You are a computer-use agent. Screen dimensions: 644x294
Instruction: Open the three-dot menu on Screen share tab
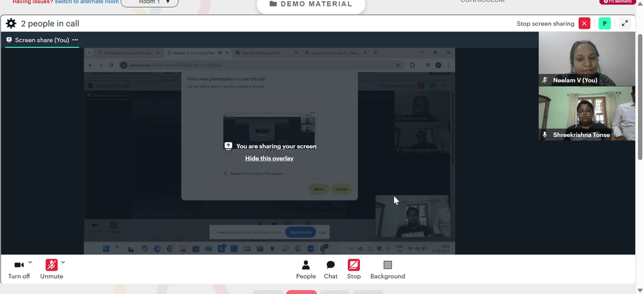pos(75,40)
